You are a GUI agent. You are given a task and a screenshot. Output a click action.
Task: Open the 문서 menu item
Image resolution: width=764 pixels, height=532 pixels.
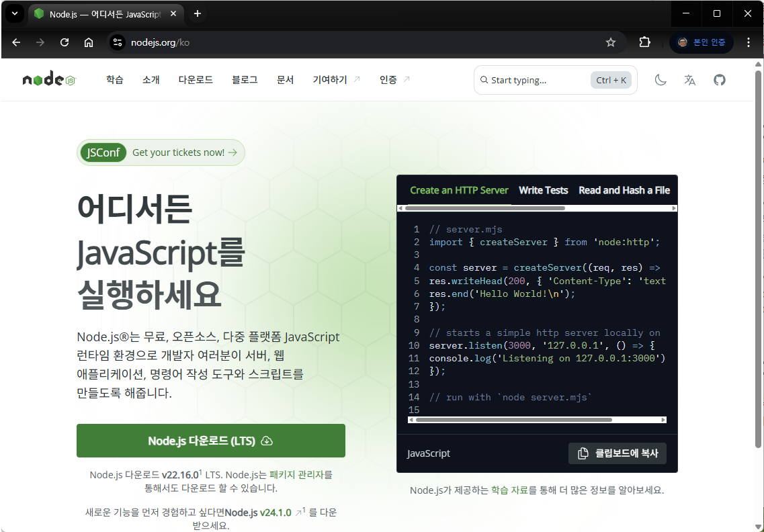(285, 79)
